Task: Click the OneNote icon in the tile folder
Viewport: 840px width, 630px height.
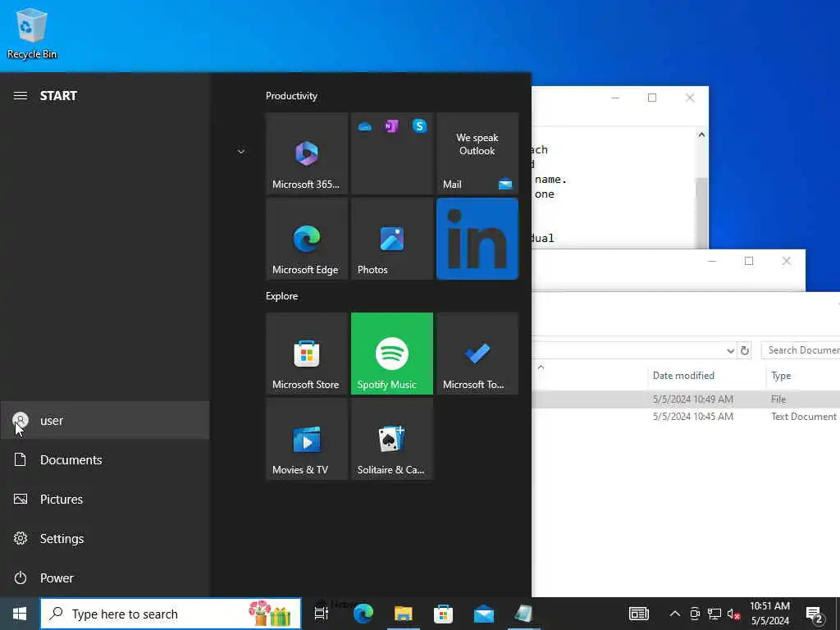Action: pos(391,126)
